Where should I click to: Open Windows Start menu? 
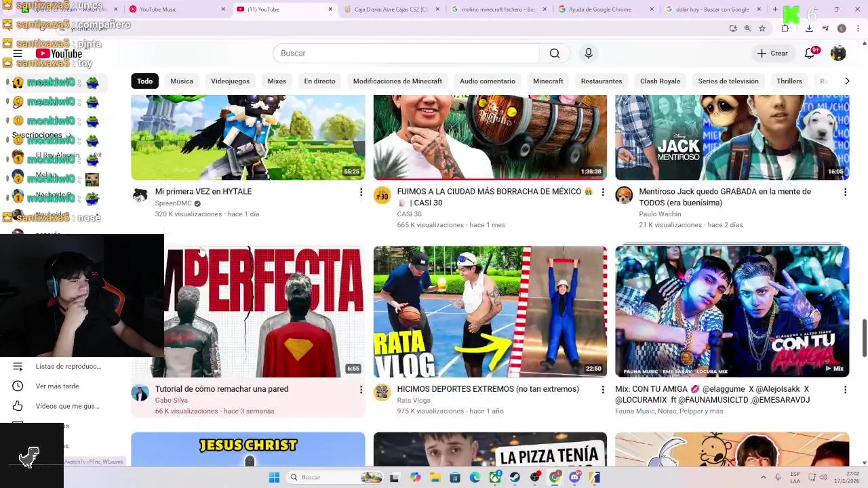tap(274, 477)
